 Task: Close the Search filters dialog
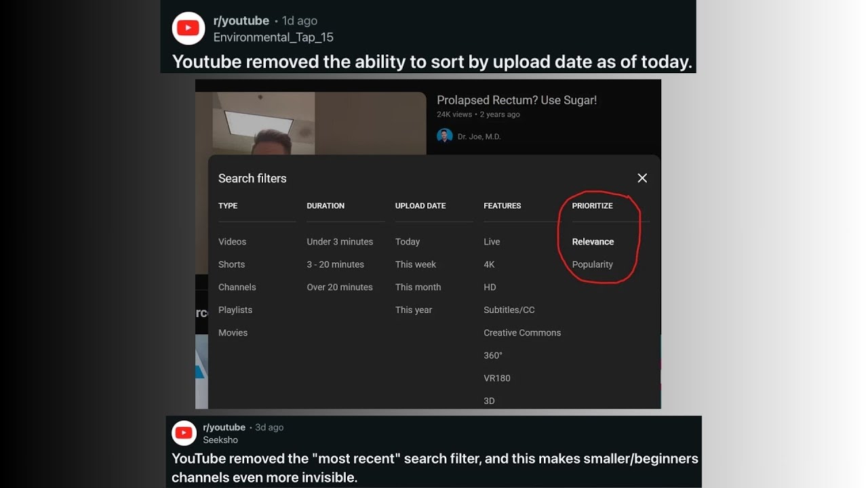pyautogui.click(x=642, y=178)
